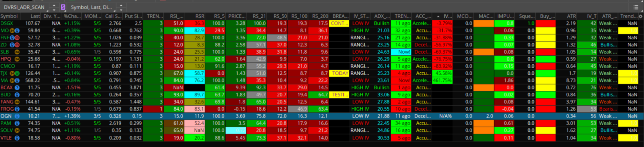
Task: Click the purple 5 column-set icon
Action: click(x=63, y=7)
